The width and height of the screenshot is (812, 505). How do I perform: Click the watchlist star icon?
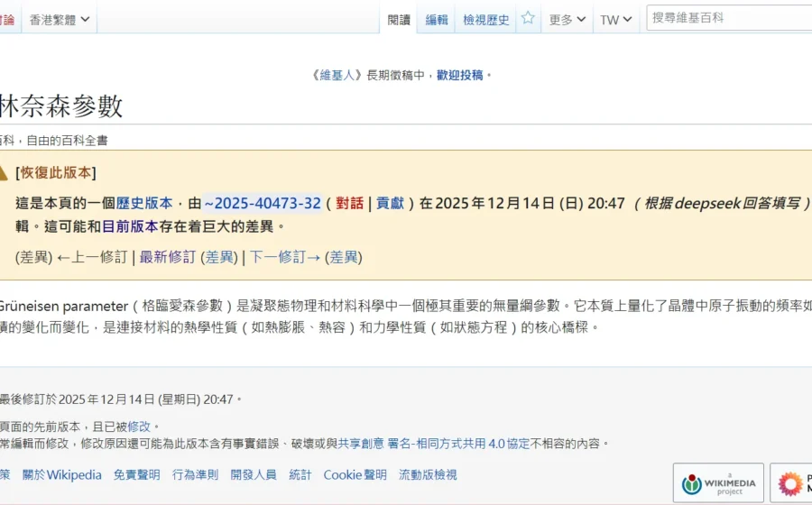[528, 18]
